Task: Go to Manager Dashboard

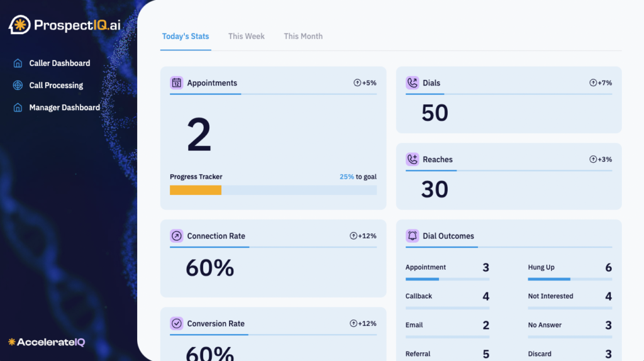Action: coord(64,108)
